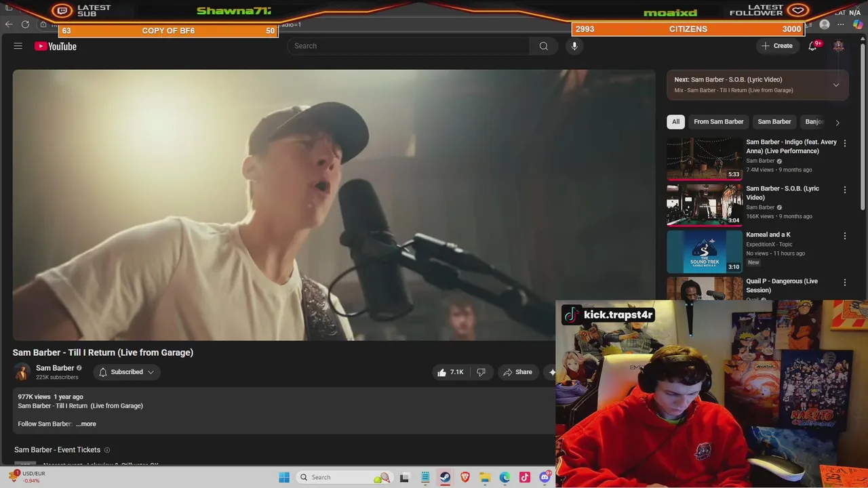Image resolution: width=868 pixels, height=488 pixels.
Task: Open options for Kameal and a K
Action: click(x=844, y=236)
